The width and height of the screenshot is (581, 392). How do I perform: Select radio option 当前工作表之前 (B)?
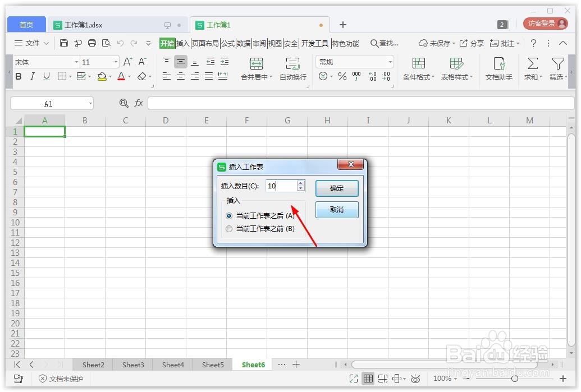coord(229,228)
